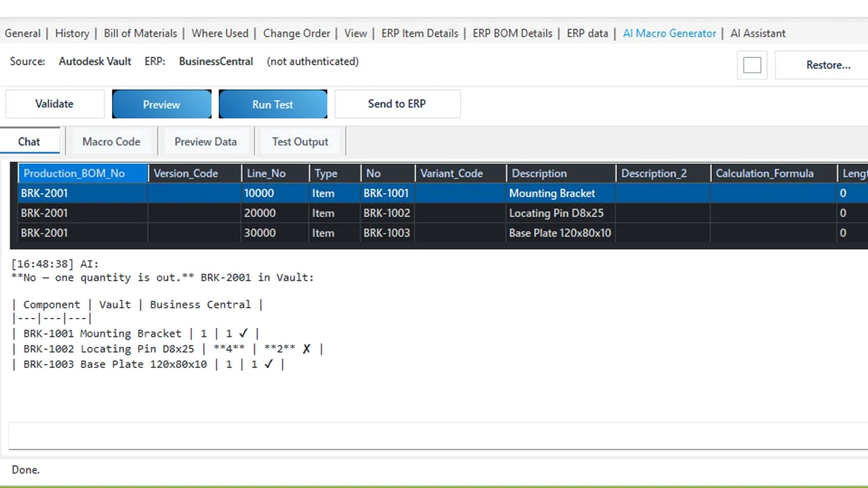Image resolution: width=868 pixels, height=488 pixels.
Task: Open the Bill of Materials tab
Action: pyautogui.click(x=140, y=33)
